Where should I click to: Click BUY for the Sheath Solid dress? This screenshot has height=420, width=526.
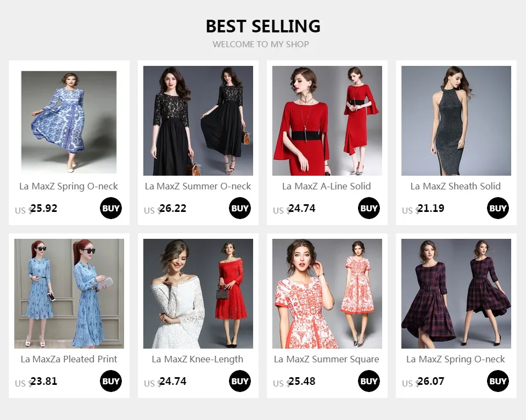[498, 208]
